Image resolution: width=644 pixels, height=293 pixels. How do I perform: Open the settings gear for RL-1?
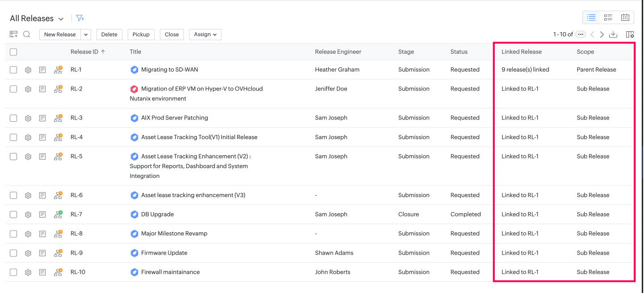click(28, 70)
